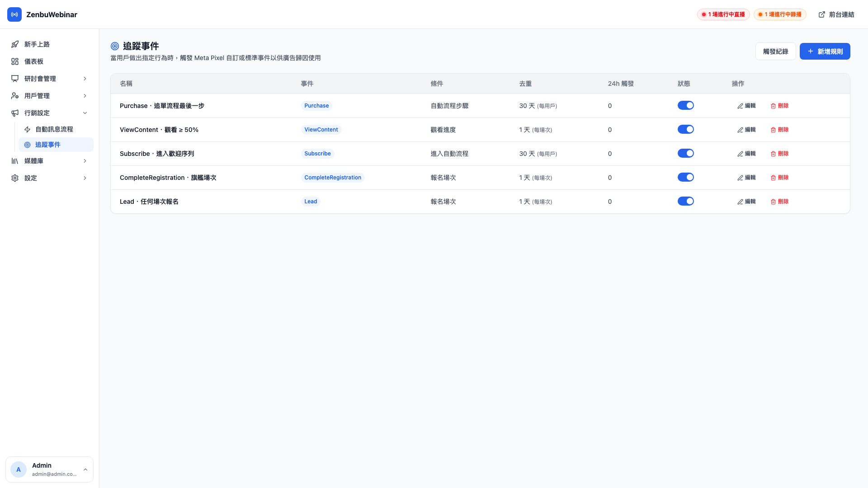The width and height of the screenshot is (868, 488).
Task: Open 觸發紀錄 button
Action: [x=775, y=52]
